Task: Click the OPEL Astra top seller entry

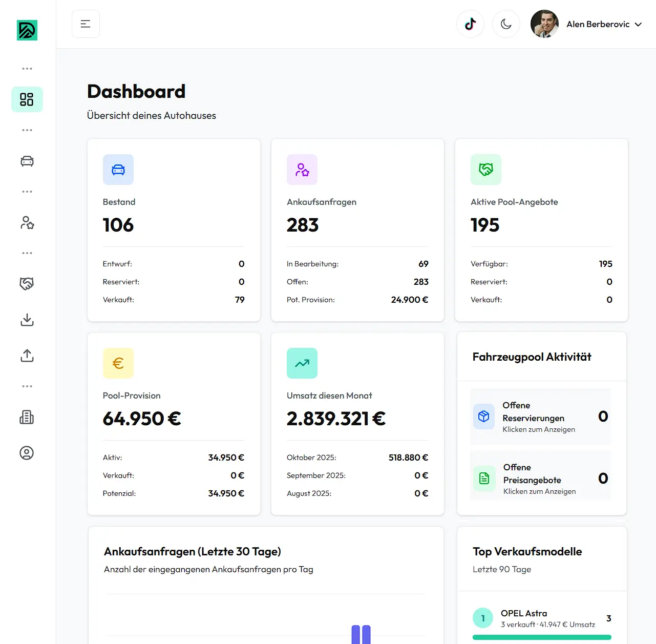Action: tap(541, 618)
